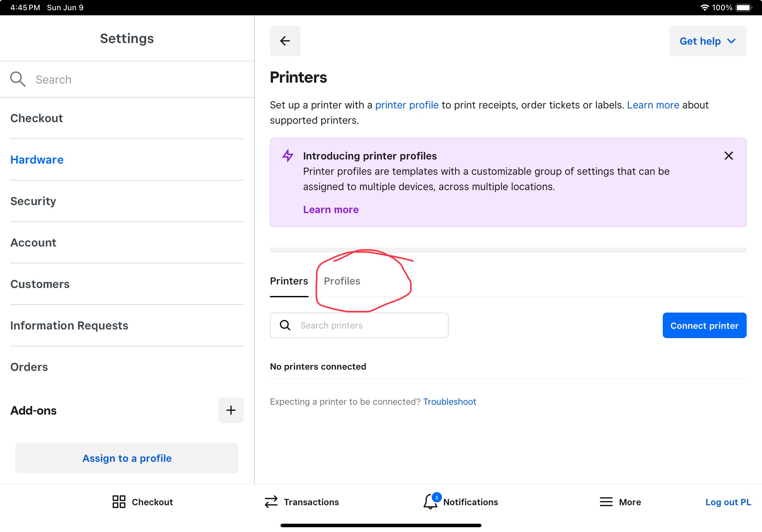Dismiss the printer profiles banner

(728, 156)
